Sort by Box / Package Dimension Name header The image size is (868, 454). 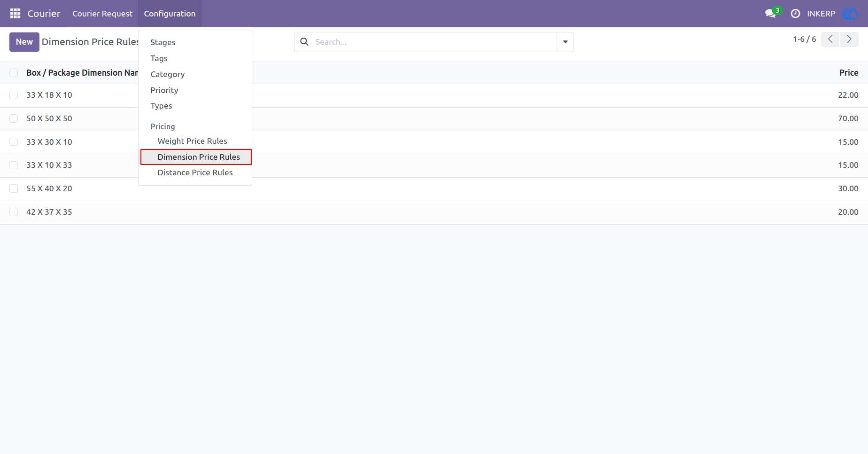[x=82, y=73]
